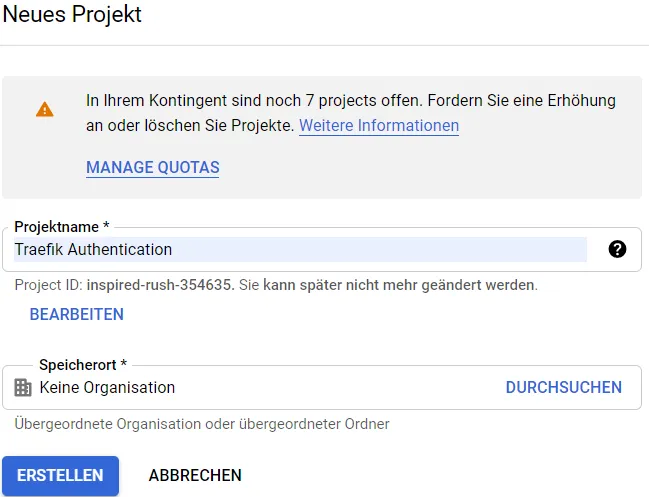Click BEARBEITEN to edit project ID
The image size is (649, 497).
tap(77, 315)
